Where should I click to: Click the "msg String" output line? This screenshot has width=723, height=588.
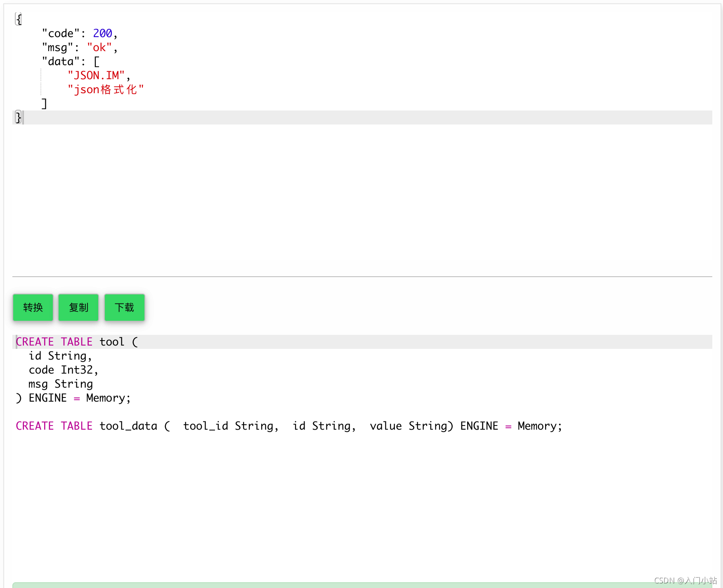tap(61, 384)
